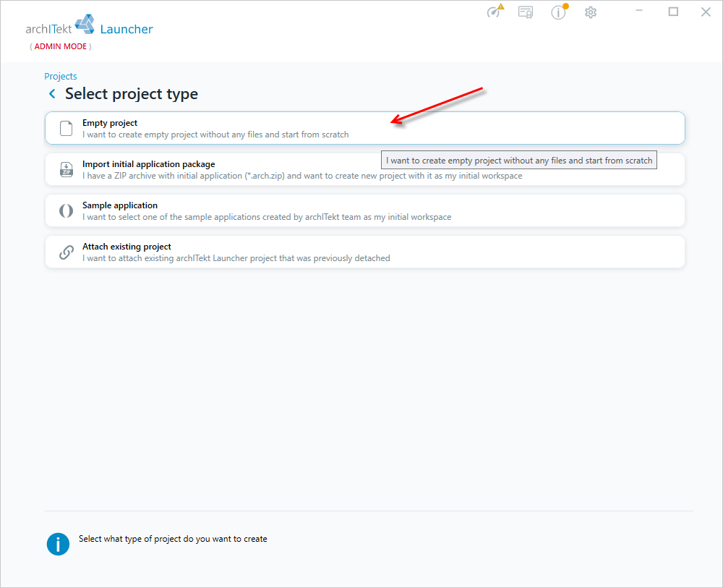Minimize the Launcher window

639,12
